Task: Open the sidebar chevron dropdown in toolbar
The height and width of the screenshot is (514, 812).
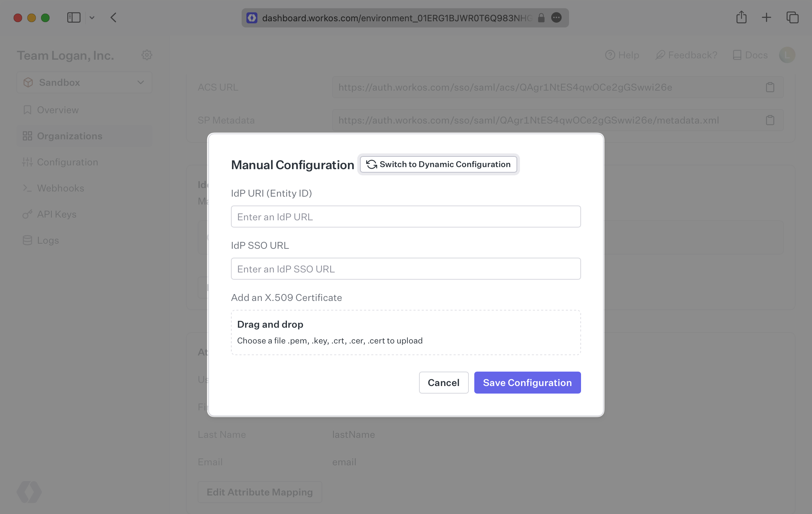Action: tap(92, 17)
